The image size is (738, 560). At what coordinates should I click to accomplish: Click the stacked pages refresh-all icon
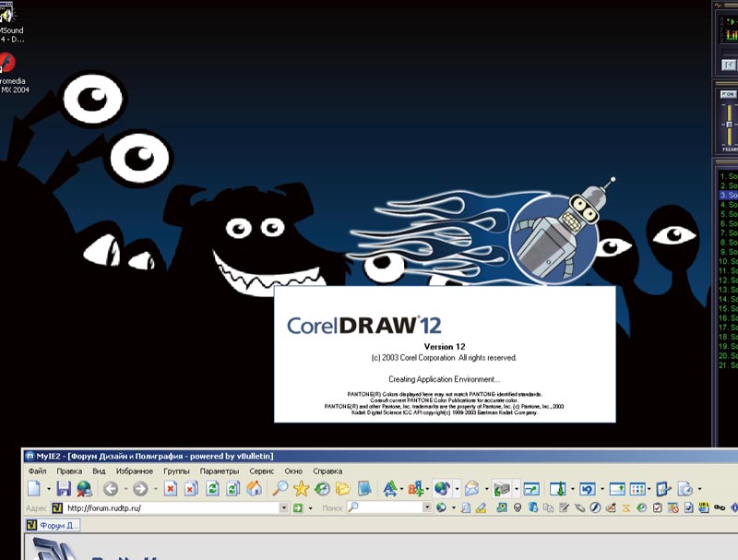click(x=233, y=489)
